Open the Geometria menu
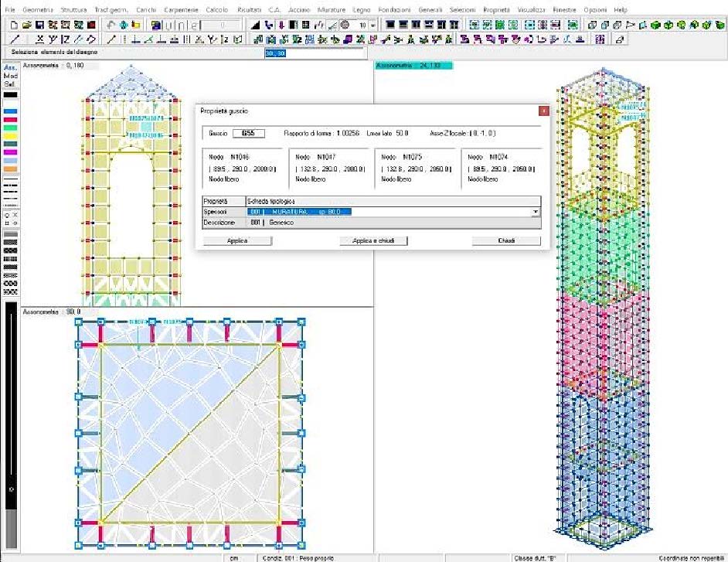Screen dimensions: 728x562 click(x=38, y=9)
